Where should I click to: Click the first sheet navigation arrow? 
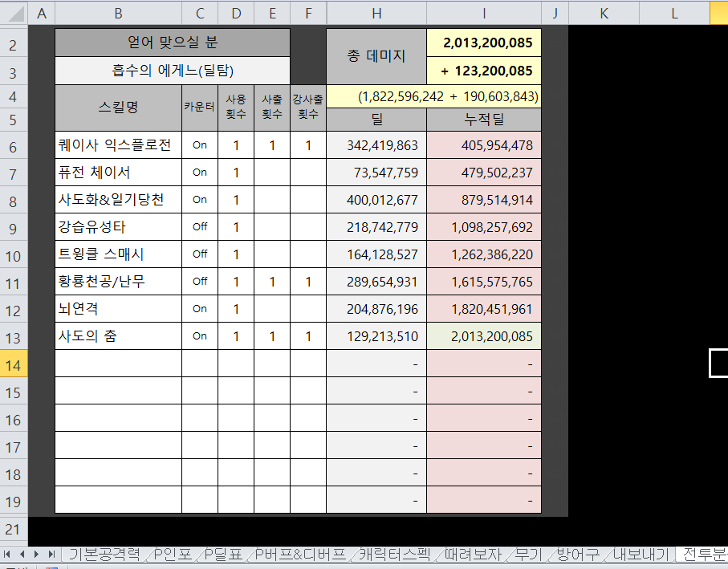pos(9,554)
